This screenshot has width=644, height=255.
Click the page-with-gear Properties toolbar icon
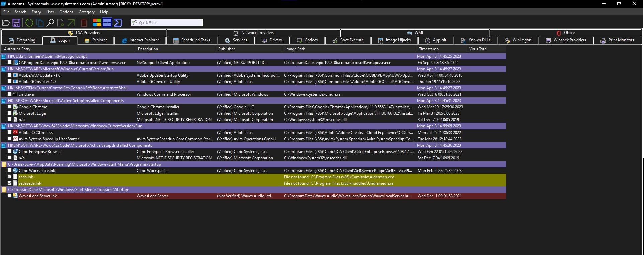click(61, 23)
